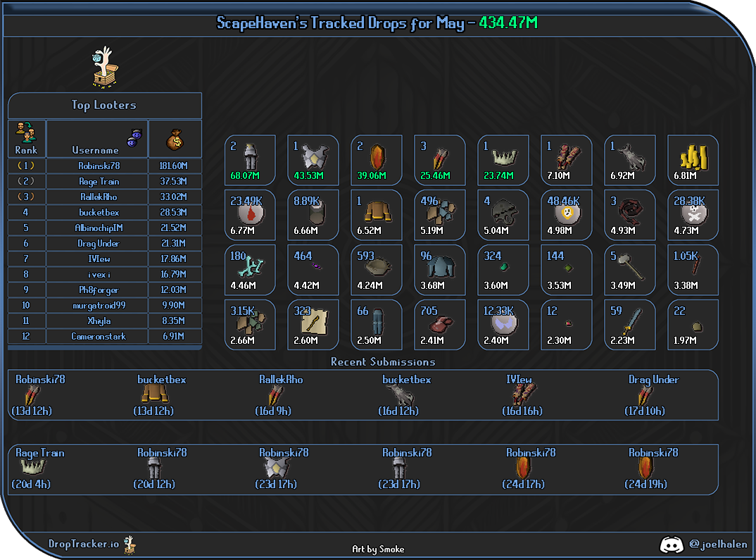The image size is (756, 560).
Task: Open the IVIew submission from 16d 16h
Action: pos(522,395)
